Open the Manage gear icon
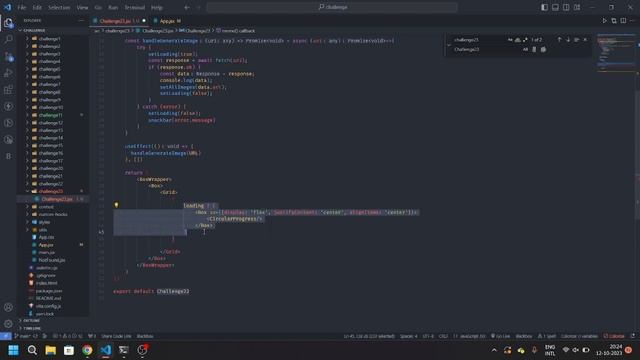640x360 pixels. click(x=8, y=324)
